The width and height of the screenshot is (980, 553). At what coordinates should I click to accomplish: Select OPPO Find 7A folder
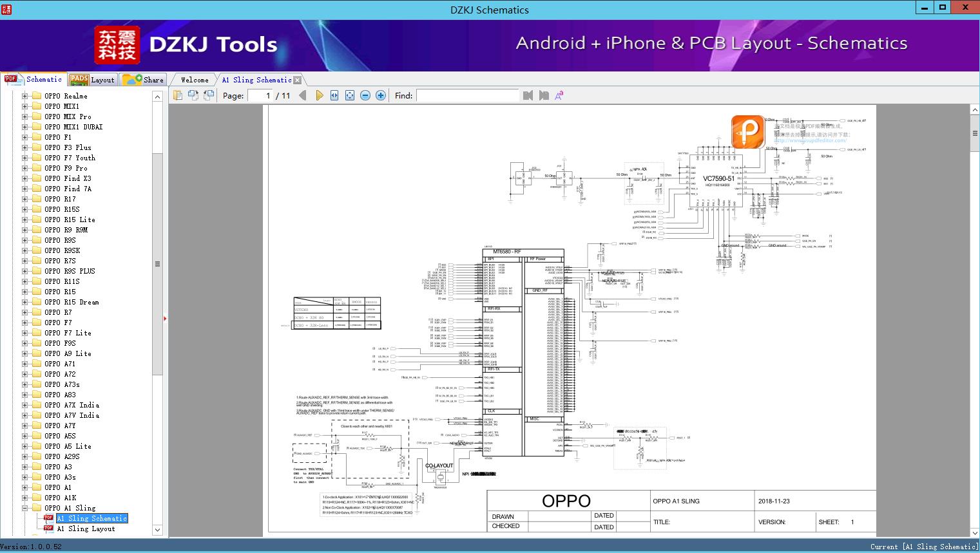(x=68, y=189)
